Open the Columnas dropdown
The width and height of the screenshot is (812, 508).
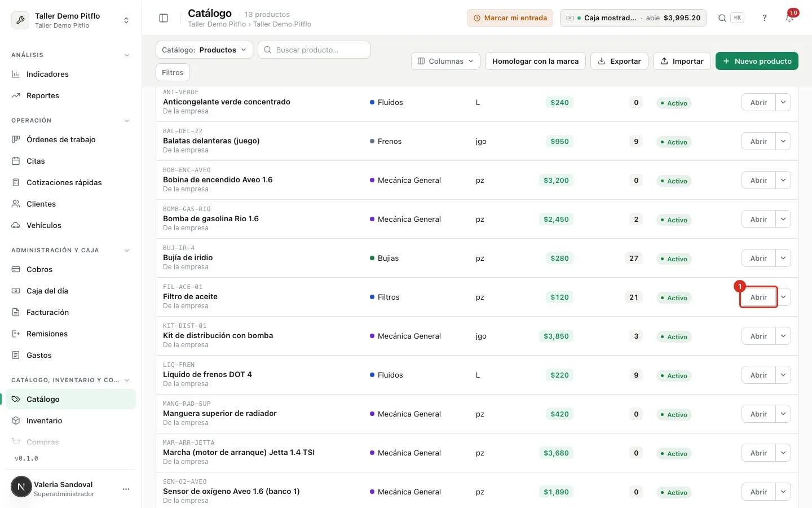445,61
